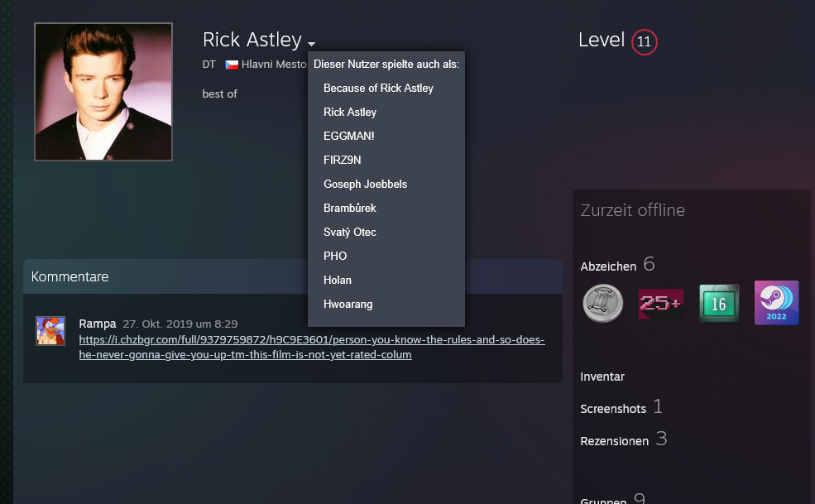
Task: Open the level 11 circle badge
Action: (x=644, y=41)
